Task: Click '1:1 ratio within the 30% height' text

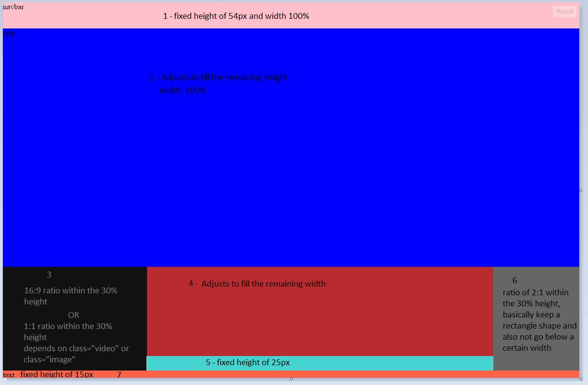Action: [68, 331]
